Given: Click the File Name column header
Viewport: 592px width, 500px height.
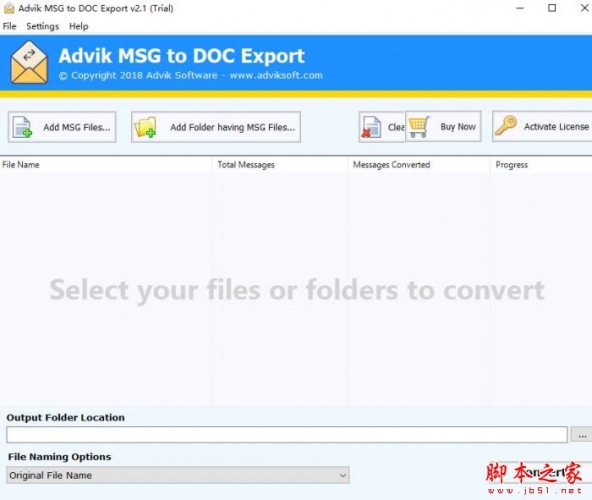Looking at the screenshot, I should pyautogui.click(x=106, y=165).
